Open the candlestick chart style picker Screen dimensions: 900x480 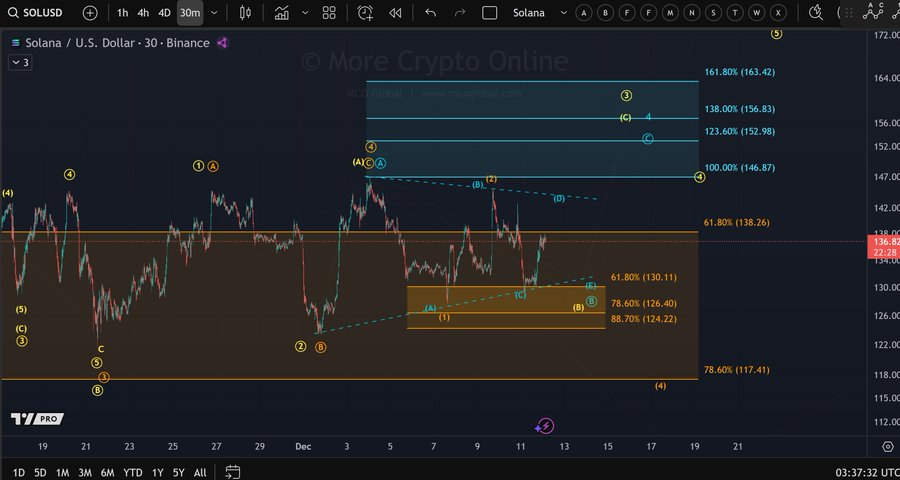[246, 13]
